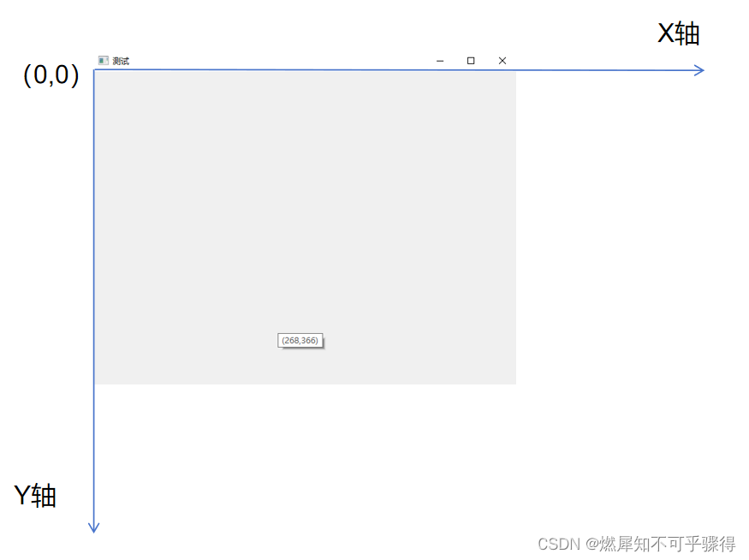The height and width of the screenshot is (560, 749).
Task: Click the minimize dash icon
Action: pyautogui.click(x=440, y=61)
